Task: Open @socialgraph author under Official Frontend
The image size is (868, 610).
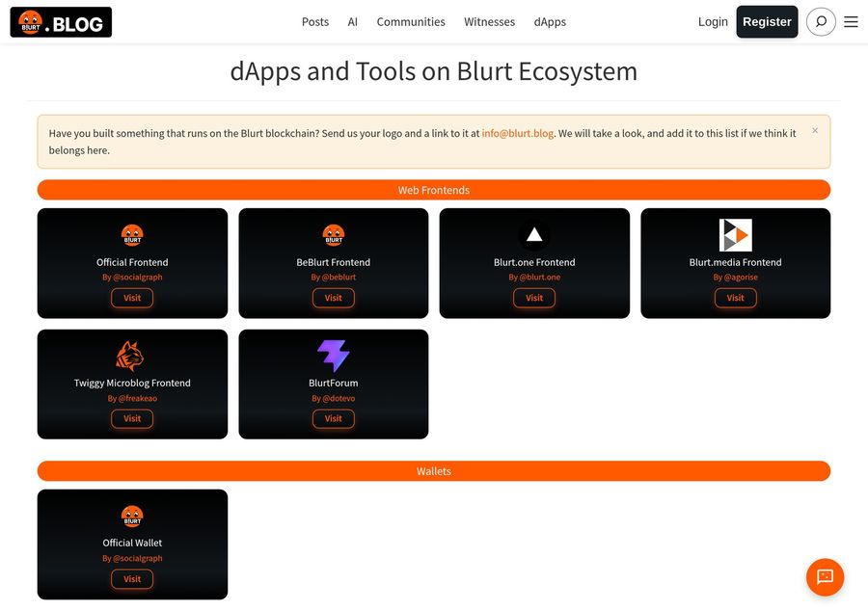Action: (x=138, y=278)
